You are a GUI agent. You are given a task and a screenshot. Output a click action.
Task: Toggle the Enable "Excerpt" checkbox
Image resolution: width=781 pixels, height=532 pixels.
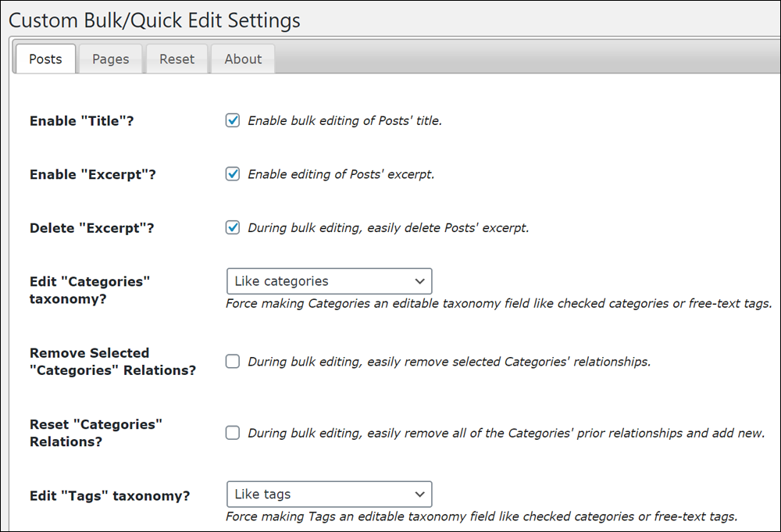click(x=233, y=174)
